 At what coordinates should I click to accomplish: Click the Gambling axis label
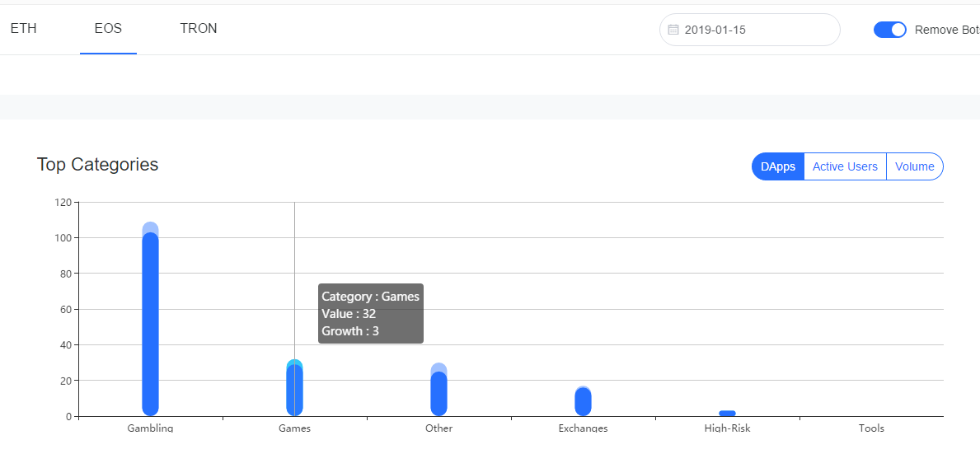click(x=151, y=428)
